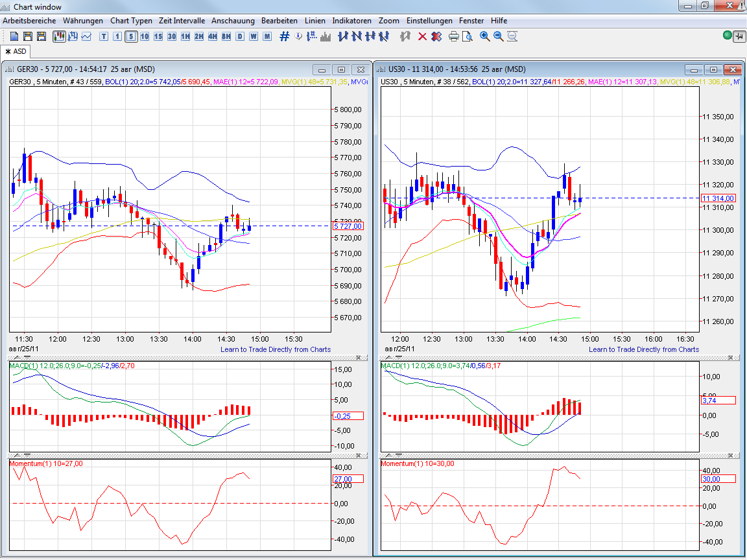Switch to line chart type icon
Viewport: 747px width, 560px height.
[x=86, y=36]
